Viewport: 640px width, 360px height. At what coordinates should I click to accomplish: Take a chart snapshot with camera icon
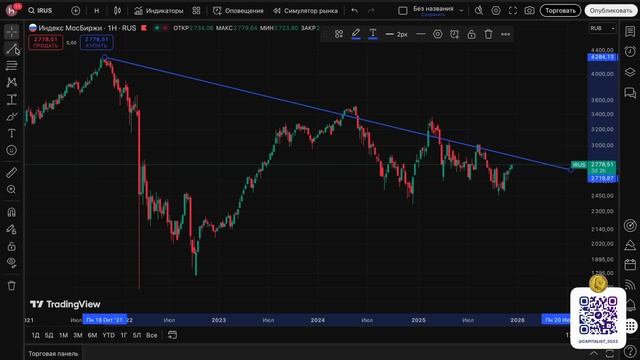click(529, 11)
